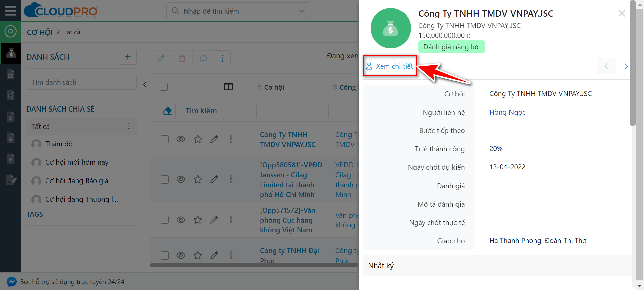644x290 pixels.
Task: Star the Opp580581 Janssen - Cilag row
Action: tap(198, 179)
